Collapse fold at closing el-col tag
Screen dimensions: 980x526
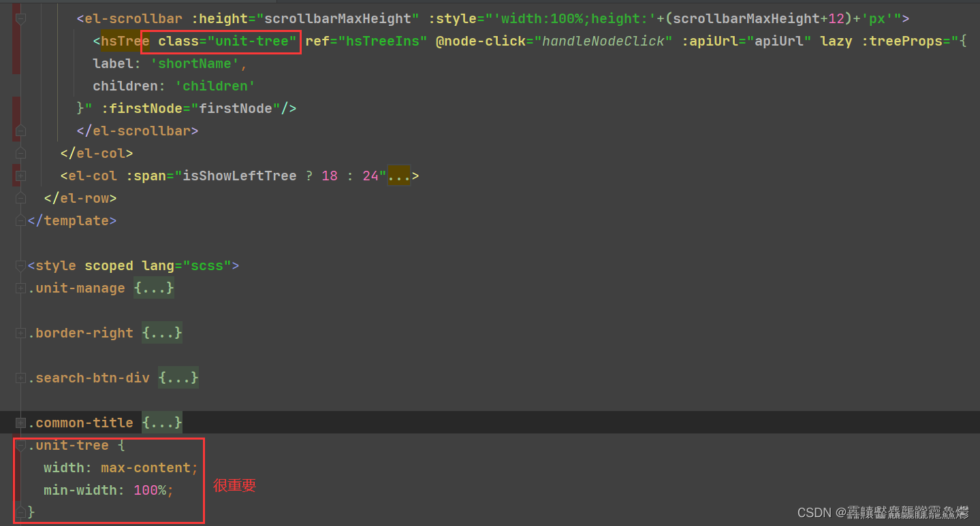[x=20, y=153]
